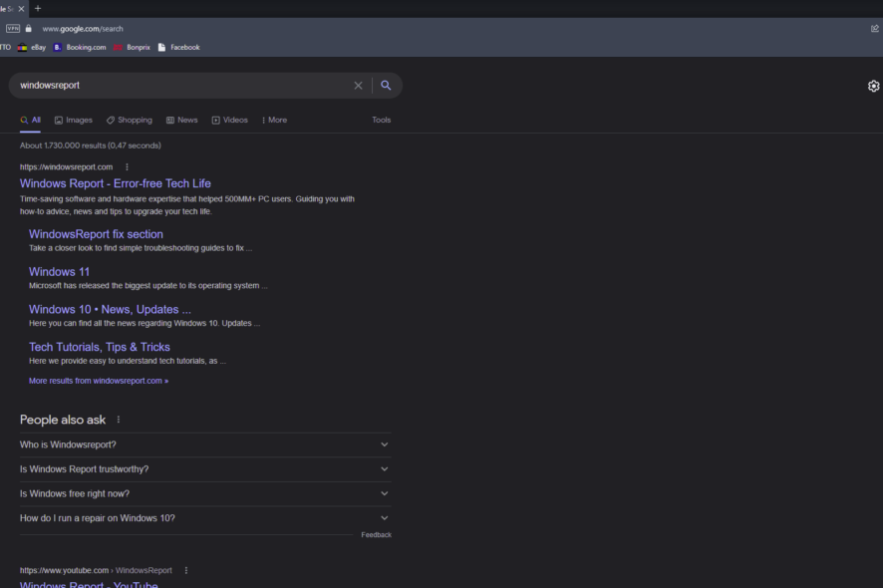Viewport: 883px width, 588px height.
Task: Toggle the VPN badge in address bar
Action: pyautogui.click(x=13, y=28)
